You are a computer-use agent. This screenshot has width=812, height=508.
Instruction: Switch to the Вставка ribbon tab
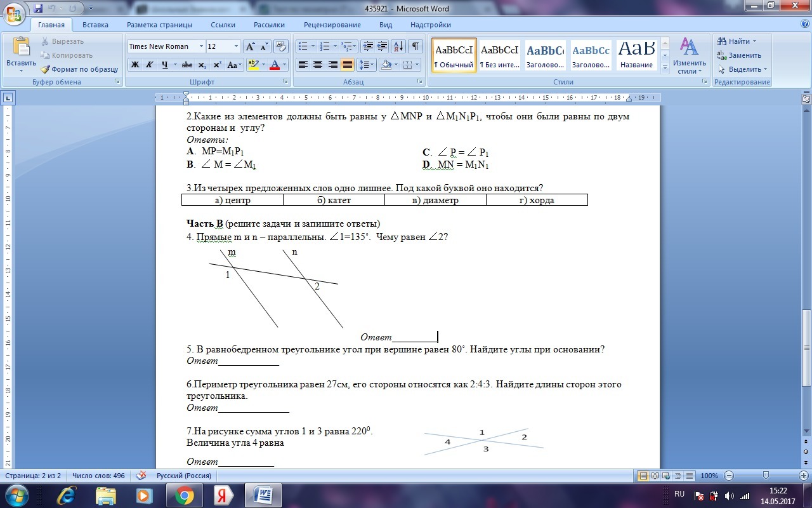95,25
